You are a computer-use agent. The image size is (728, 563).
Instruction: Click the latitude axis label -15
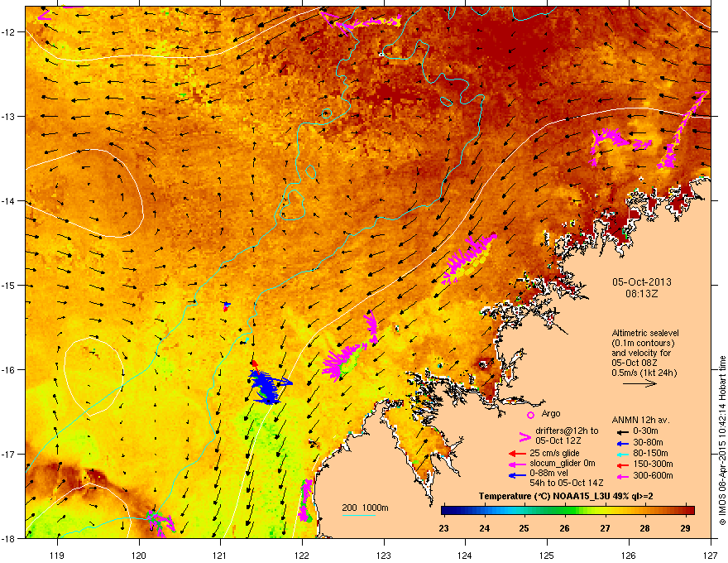[9, 285]
